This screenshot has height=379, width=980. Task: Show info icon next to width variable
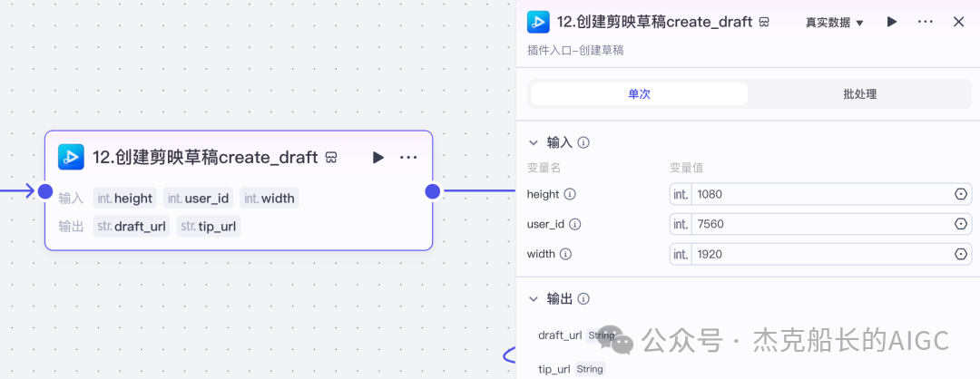[x=565, y=254]
